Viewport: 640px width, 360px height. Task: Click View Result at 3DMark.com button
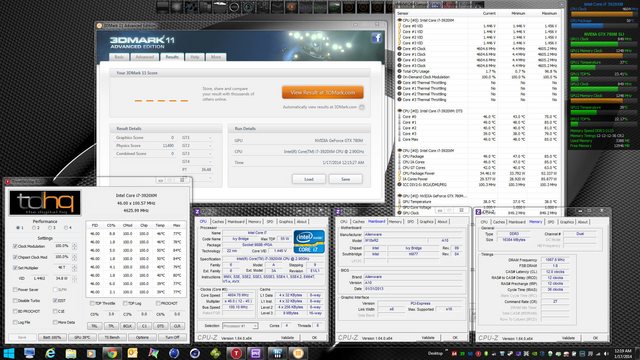[x=322, y=92]
